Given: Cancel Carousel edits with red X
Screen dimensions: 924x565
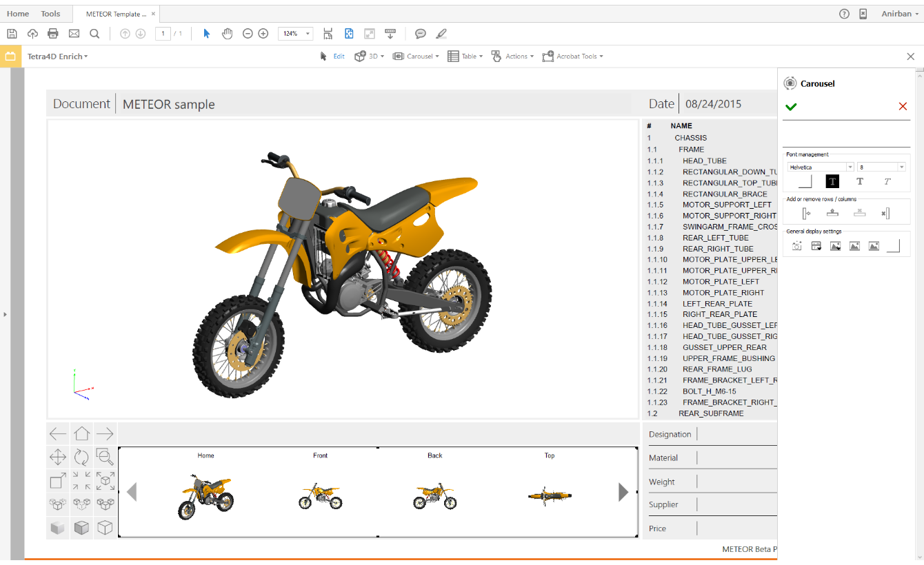Looking at the screenshot, I should pos(903,107).
